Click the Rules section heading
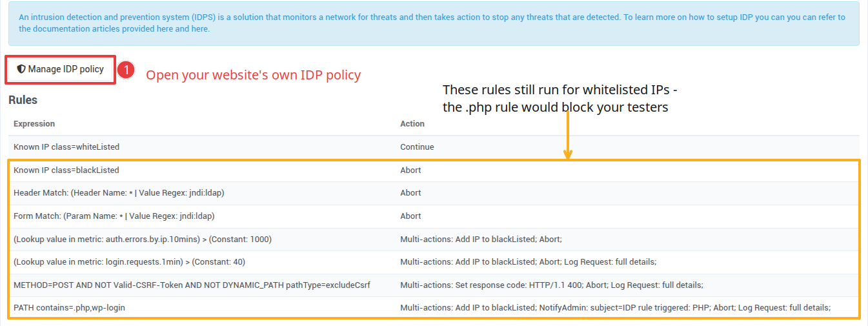This screenshot has width=868, height=326. coord(23,100)
